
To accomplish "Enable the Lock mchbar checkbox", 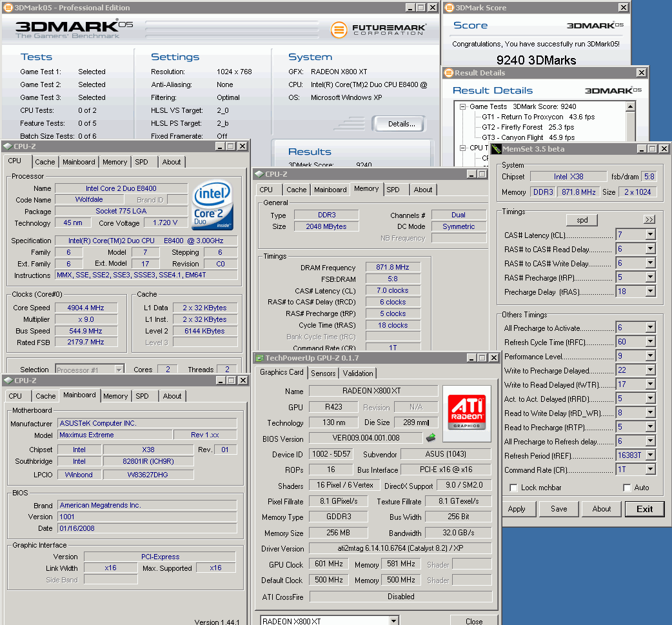I will tap(513, 488).
